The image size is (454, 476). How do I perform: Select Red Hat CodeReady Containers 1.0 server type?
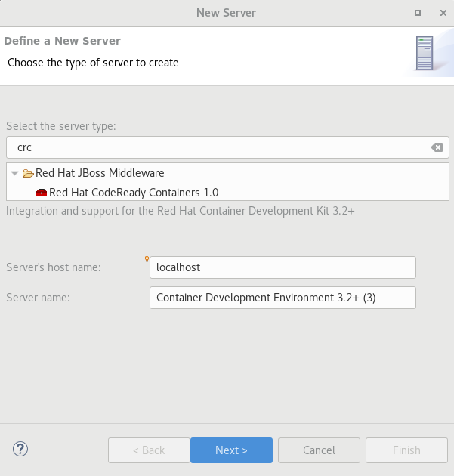(x=133, y=193)
